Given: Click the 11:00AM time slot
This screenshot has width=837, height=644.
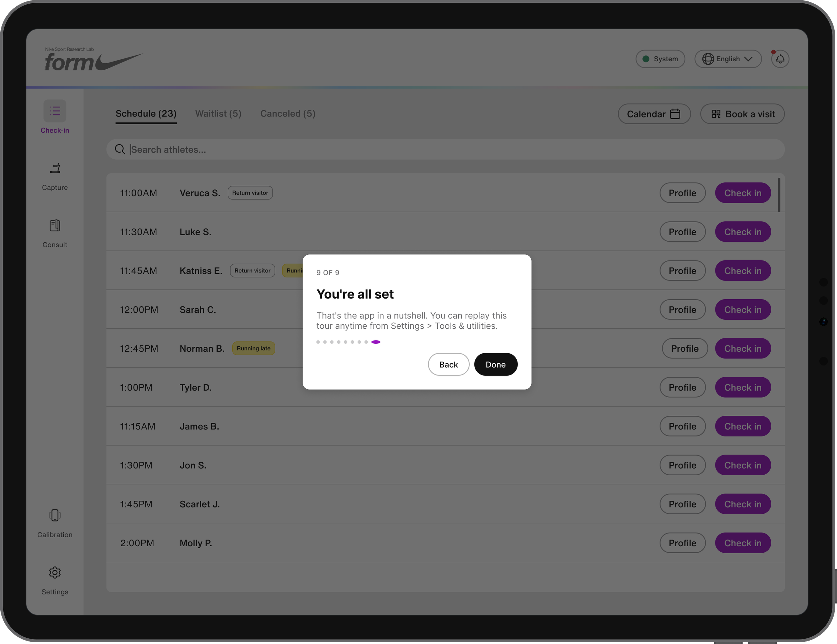Looking at the screenshot, I should [138, 193].
